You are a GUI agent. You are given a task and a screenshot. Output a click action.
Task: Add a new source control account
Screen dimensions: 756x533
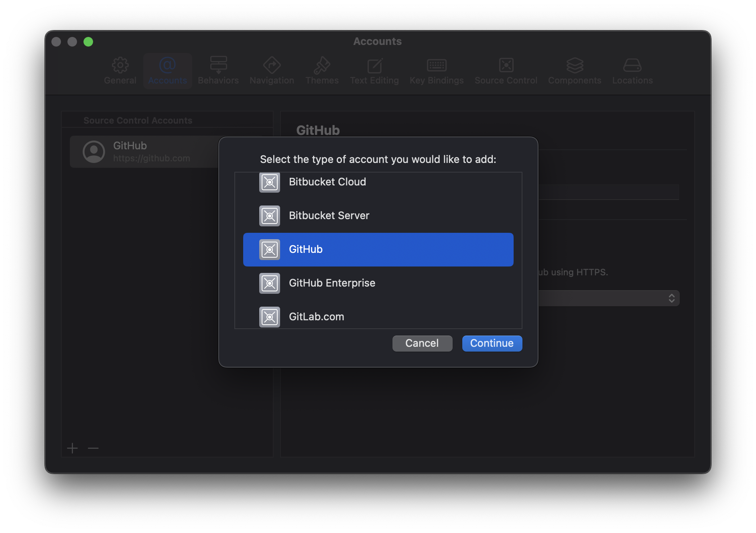click(x=73, y=448)
